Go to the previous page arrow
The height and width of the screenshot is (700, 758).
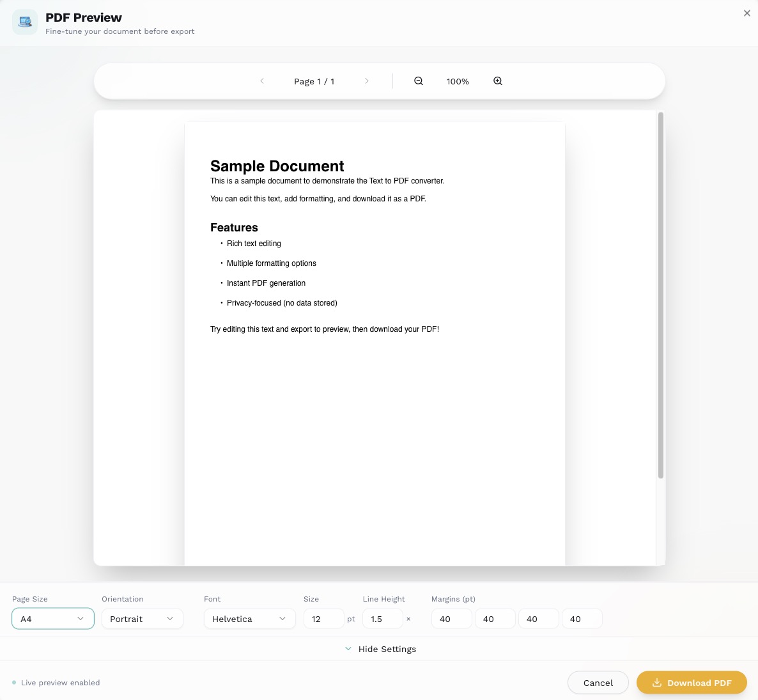point(262,81)
